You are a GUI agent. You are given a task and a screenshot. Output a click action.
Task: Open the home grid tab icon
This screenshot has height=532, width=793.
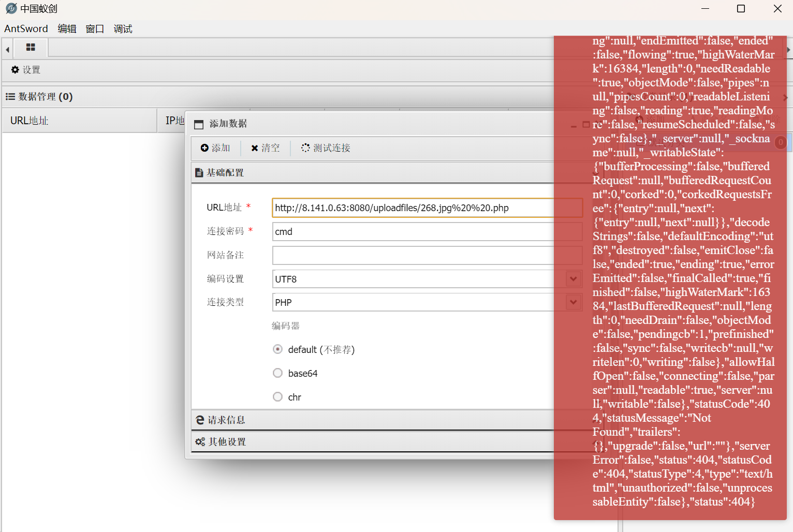(31, 47)
